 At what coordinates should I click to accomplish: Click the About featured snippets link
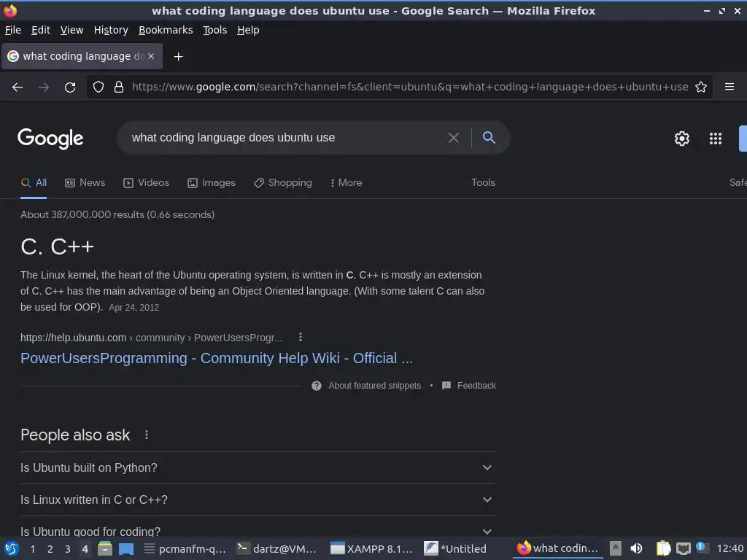tap(374, 386)
